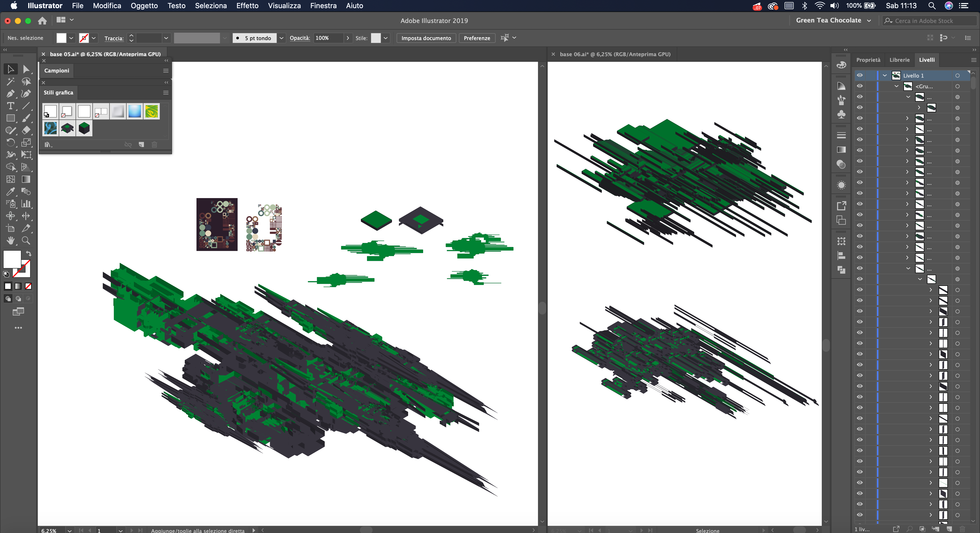Select the Rectangle tool
The width and height of the screenshot is (980, 533).
point(10,118)
